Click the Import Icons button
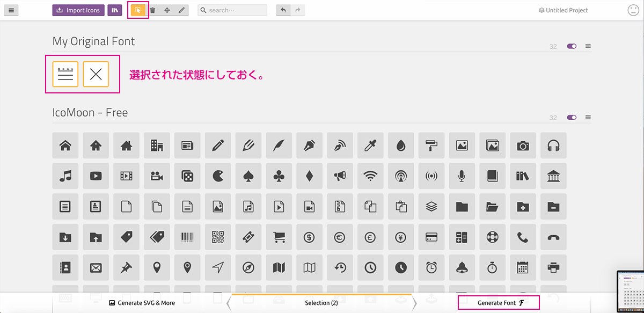 coord(78,10)
